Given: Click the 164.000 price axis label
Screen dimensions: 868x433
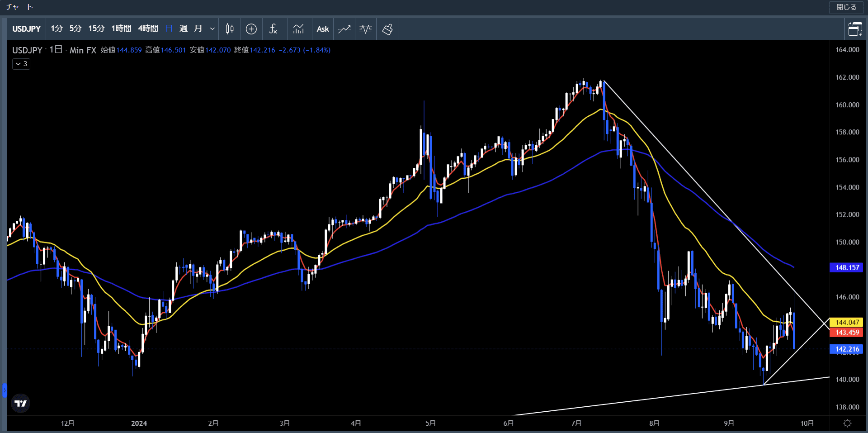Looking at the screenshot, I should coord(847,49).
